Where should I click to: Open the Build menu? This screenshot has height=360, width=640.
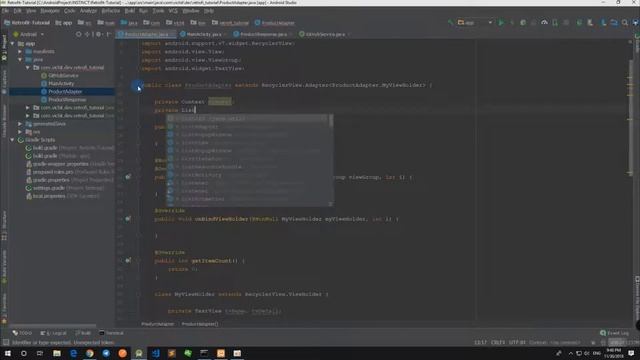(x=129, y=11)
